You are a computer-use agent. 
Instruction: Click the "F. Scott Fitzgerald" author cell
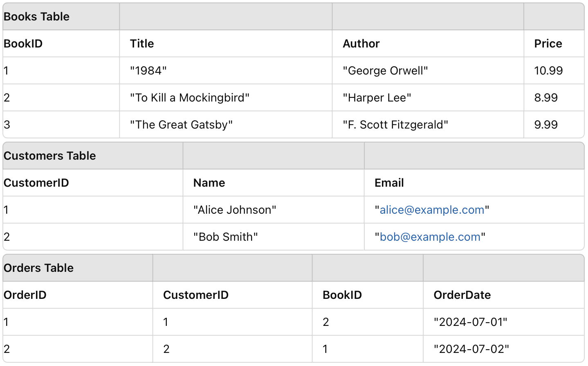[395, 125]
